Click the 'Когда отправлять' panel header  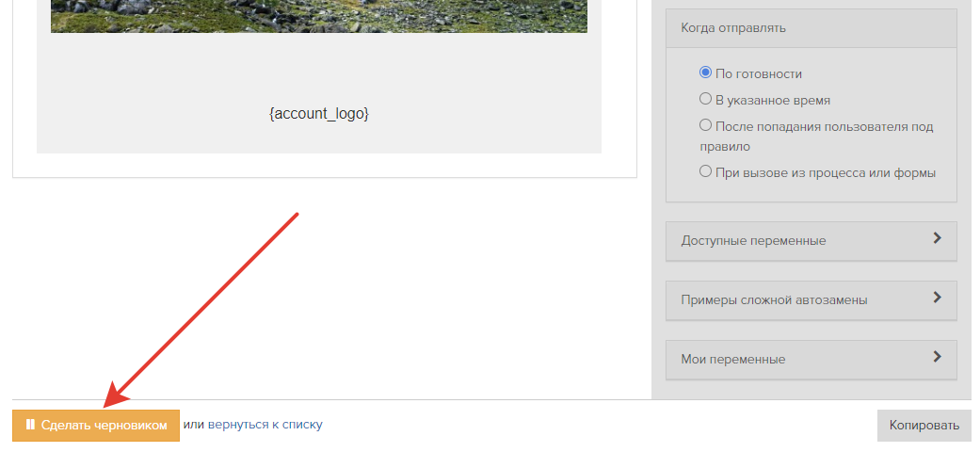coord(811,28)
